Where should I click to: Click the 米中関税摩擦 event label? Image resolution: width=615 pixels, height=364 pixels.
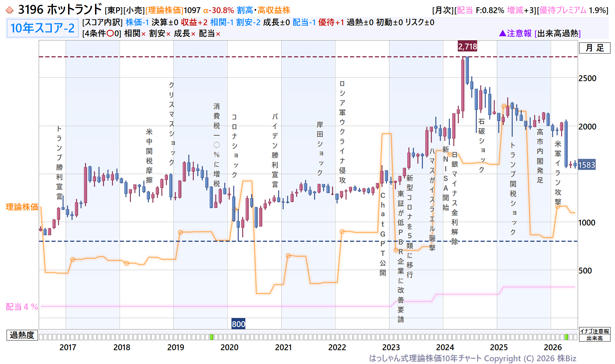click(x=149, y=156)
